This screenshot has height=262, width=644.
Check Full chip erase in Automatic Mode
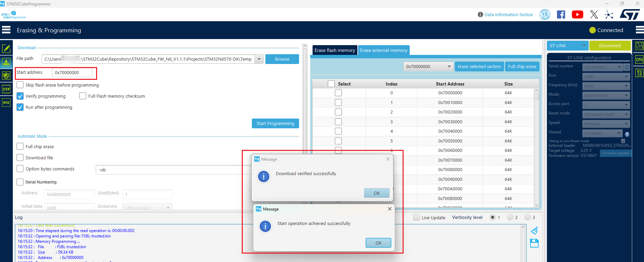tap(20, 146)
